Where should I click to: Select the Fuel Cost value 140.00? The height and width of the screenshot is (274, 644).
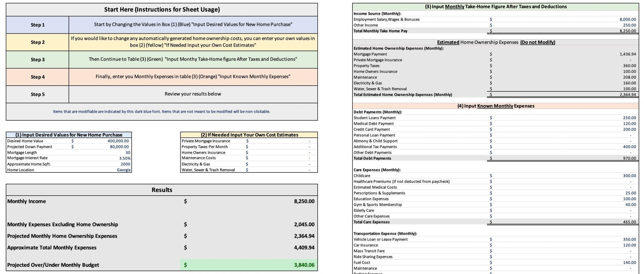point(629,262)
